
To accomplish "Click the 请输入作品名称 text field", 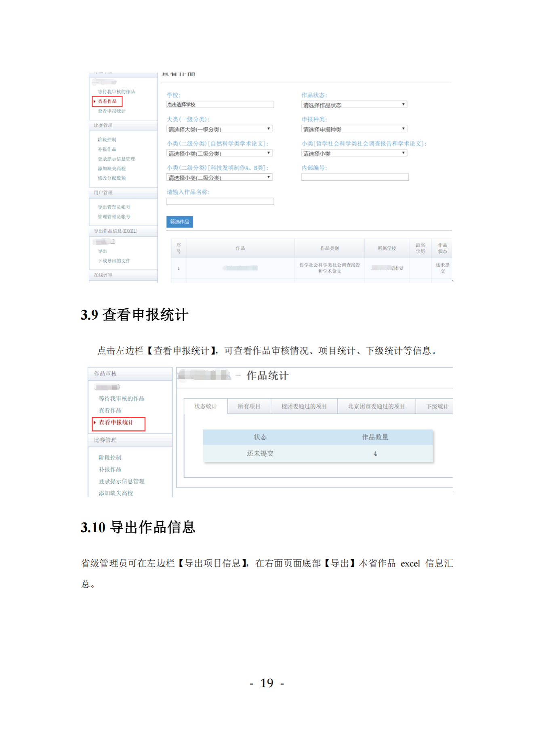I will tap(220, 202).
